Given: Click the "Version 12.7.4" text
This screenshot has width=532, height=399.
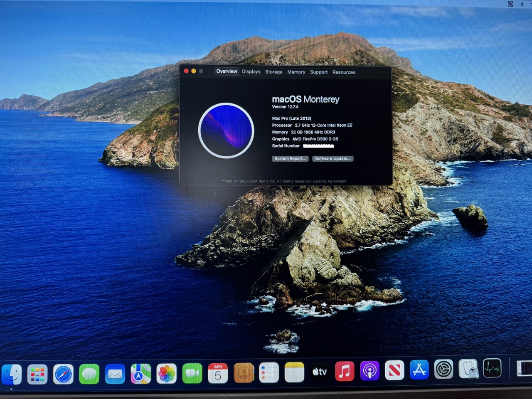Looking at the screenshot, I should point(285,107).
